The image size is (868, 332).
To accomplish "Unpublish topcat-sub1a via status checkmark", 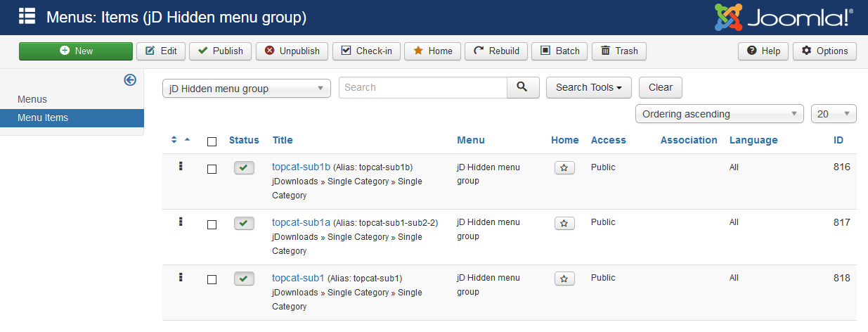I will (x=244, y=224).
